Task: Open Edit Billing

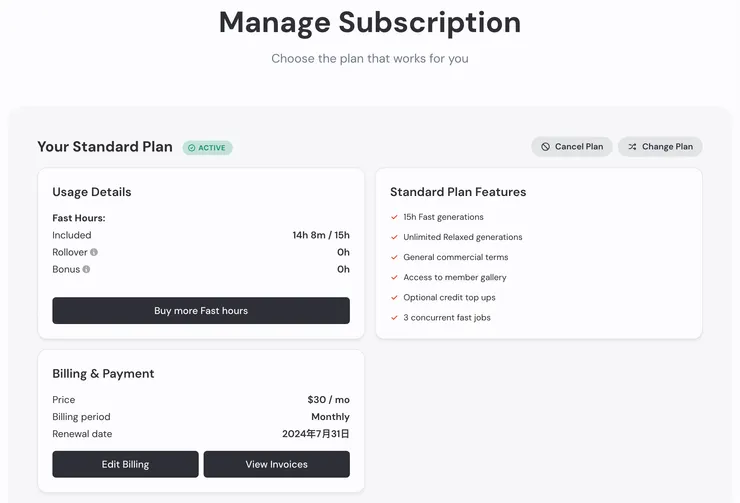Action: point(125,464)
